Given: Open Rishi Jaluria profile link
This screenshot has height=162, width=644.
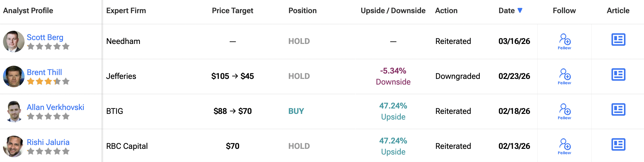Looking at the screenshot, I should click(48, 142).
